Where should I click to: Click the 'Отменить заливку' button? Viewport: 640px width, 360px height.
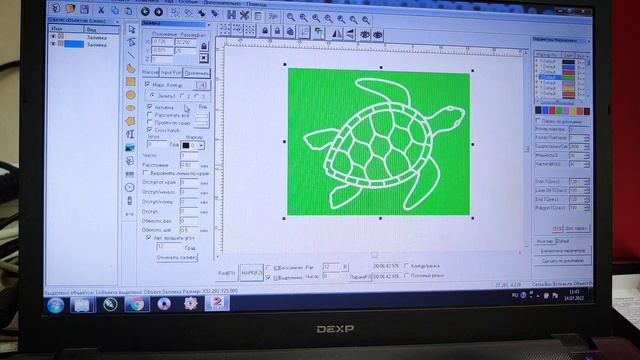pyautogui.click(x=176, y=258)
